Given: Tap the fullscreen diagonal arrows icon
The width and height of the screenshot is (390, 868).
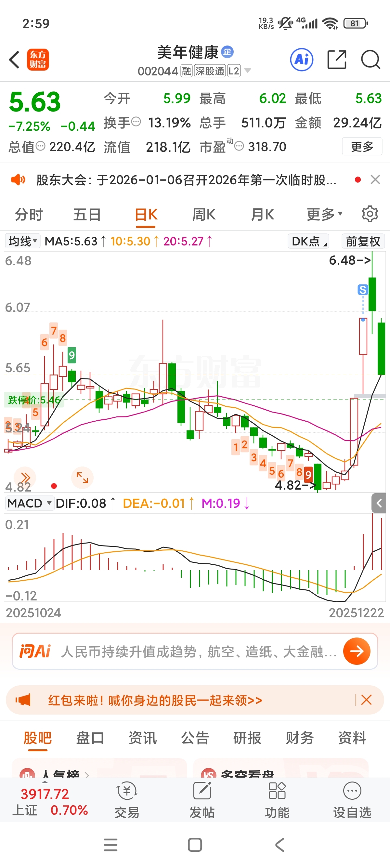Looking at the screenshot, I should coord(82,478).
